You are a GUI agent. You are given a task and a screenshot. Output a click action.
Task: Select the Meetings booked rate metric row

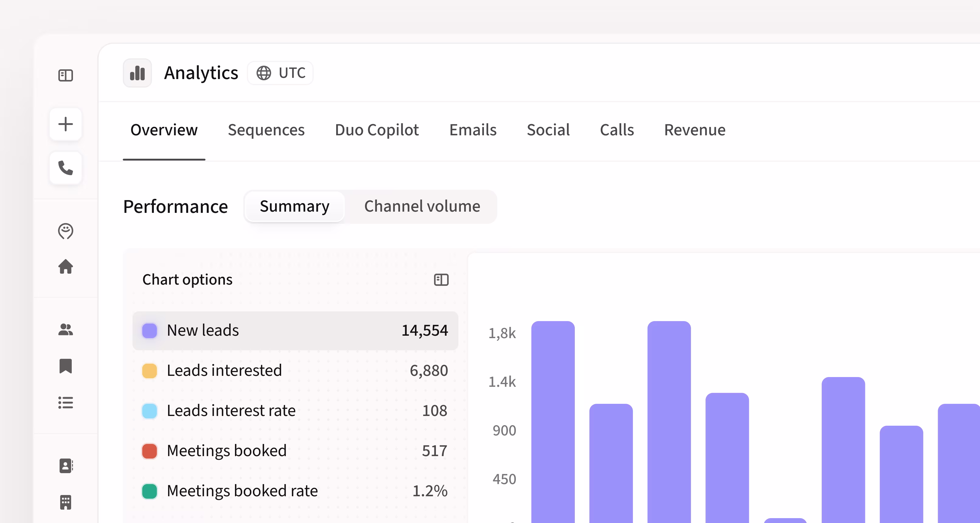(295, 491)
